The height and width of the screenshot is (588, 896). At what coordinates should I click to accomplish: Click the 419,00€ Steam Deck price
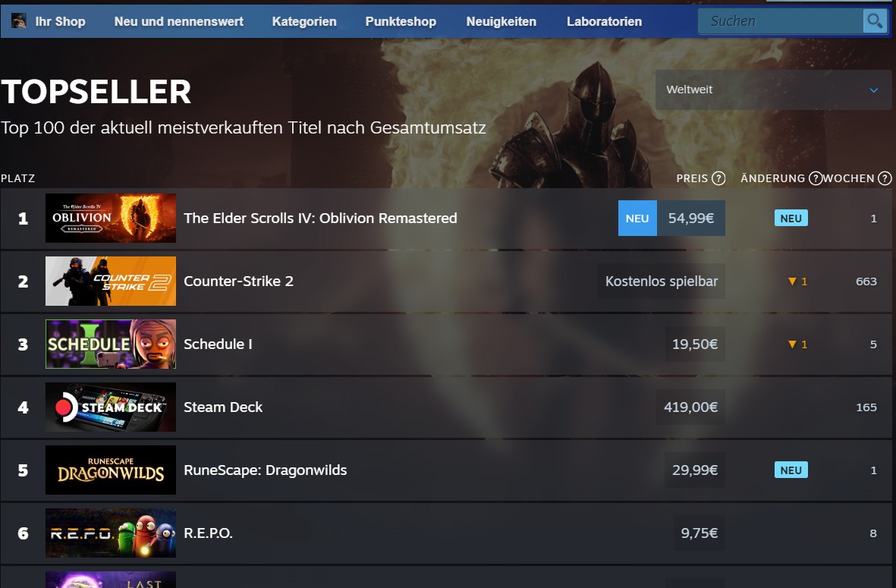tap(690, 407)
